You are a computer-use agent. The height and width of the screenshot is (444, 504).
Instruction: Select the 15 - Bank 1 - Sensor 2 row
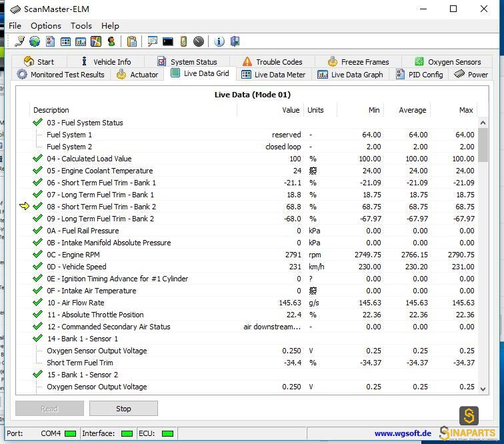(247, 375)
